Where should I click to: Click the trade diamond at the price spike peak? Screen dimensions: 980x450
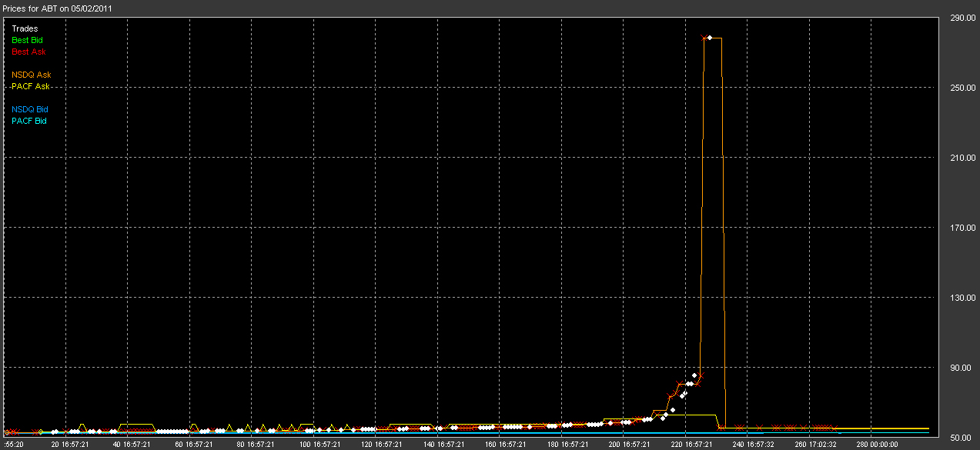(x=709, y=37)
